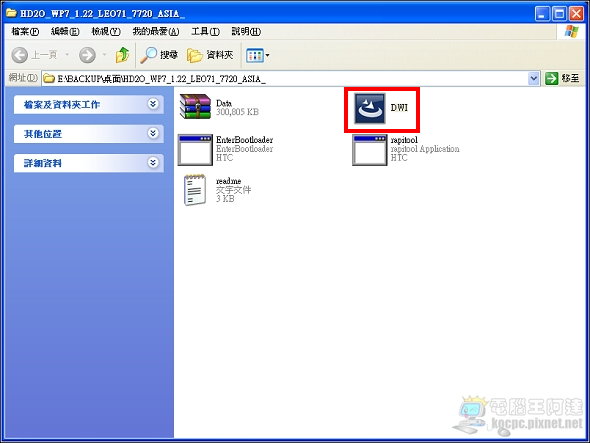The height and width of the screenshot is (443, 590).
Task: Click the rapitool file name text
Action: (404, 140)
